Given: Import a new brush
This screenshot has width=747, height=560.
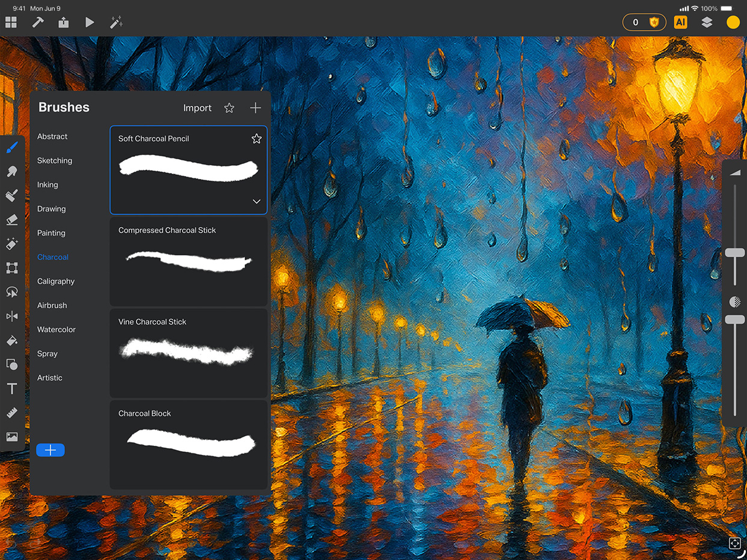Looking at the screenshot, I should coord(197,108).
